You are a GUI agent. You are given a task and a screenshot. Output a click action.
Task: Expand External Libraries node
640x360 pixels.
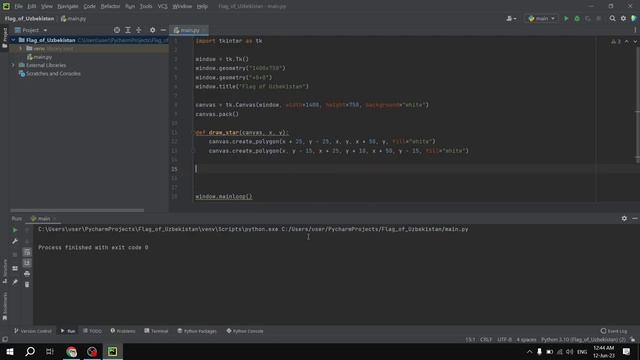pos(13,65)
